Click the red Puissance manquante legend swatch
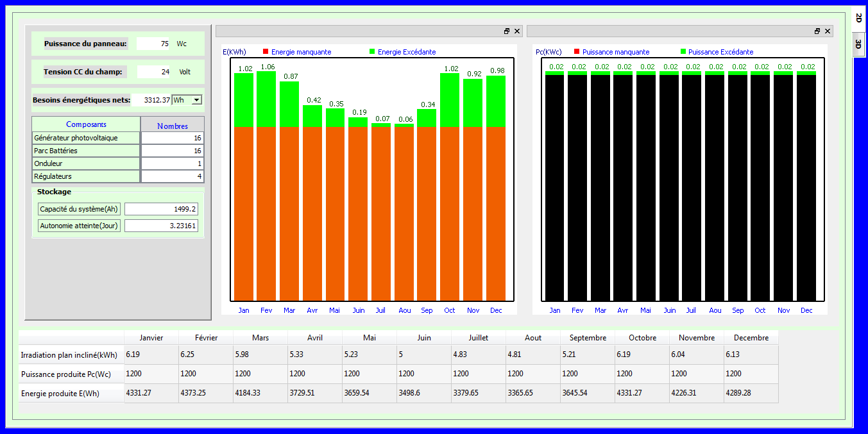868x434 pixels. coord(577,51)
